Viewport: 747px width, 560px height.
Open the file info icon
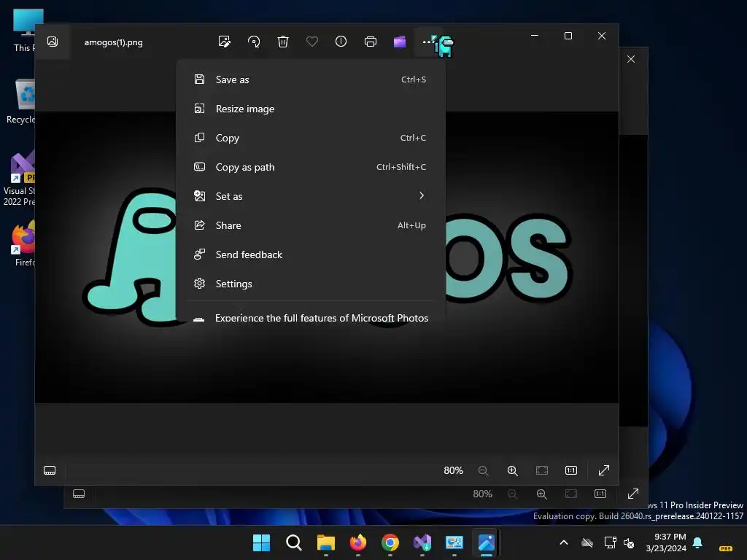click(x=341, y=42)
